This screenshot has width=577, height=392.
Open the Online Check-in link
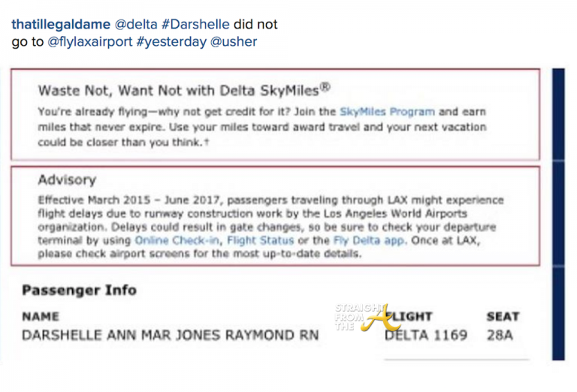pos(177,241)
